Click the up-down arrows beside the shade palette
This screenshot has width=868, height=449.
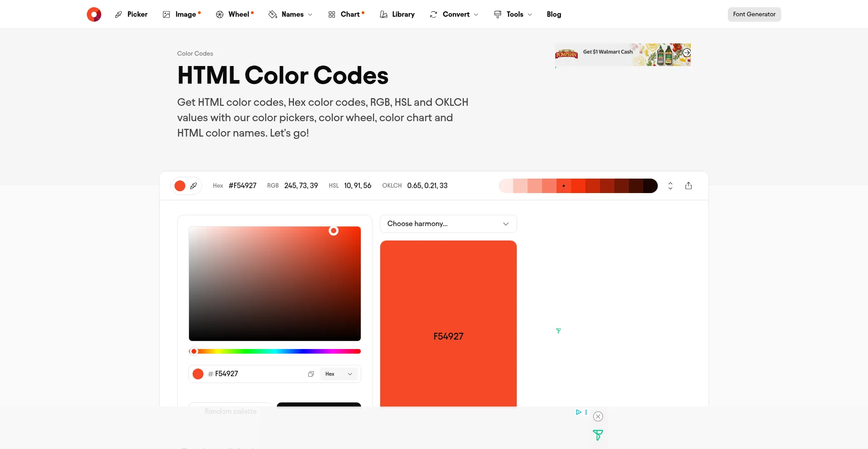(670, 185)
